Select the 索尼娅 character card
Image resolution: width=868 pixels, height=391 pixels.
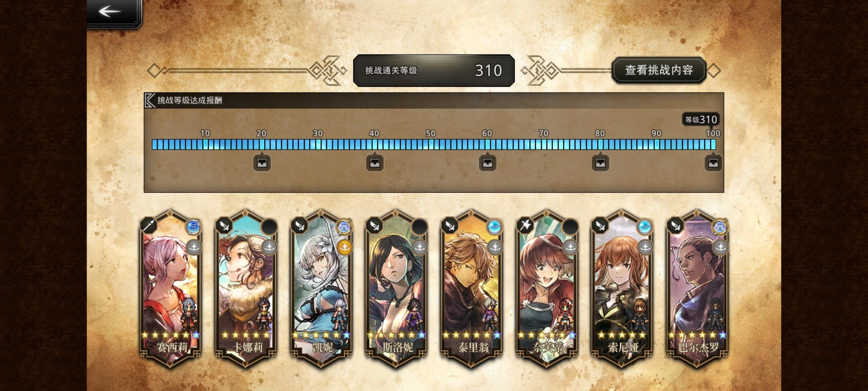[x=622, y=289]
